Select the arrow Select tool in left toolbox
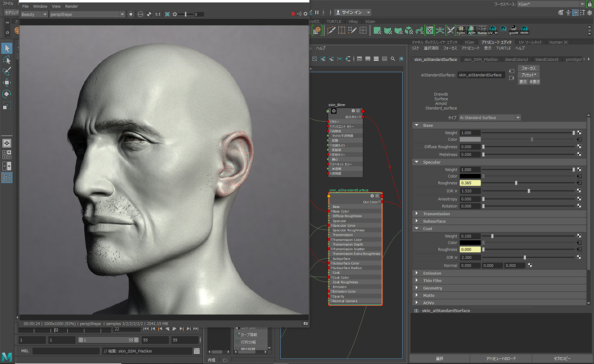Viewport: 594px width, 364px height. 7,48
